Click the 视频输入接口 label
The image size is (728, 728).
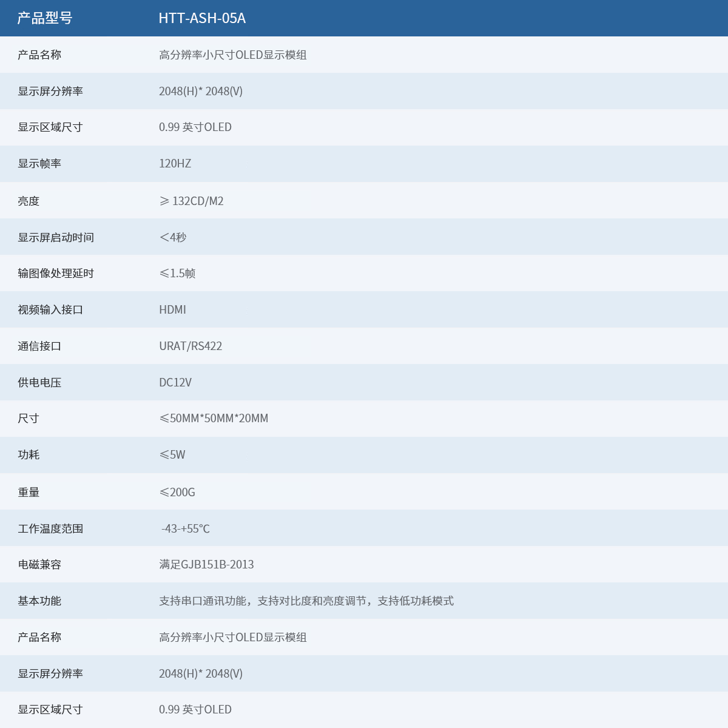[50, 310]
